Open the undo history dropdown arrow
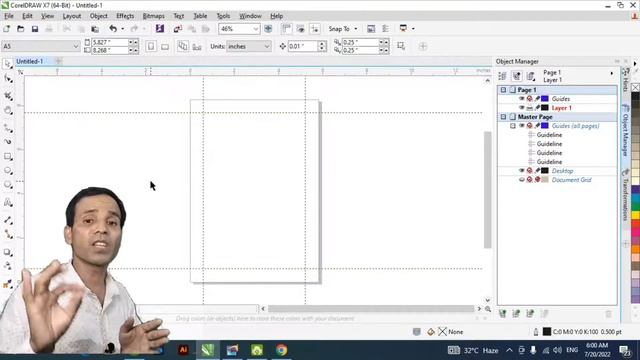The height and width of the screenshot is (360, 640). click(x=122, y=29)
